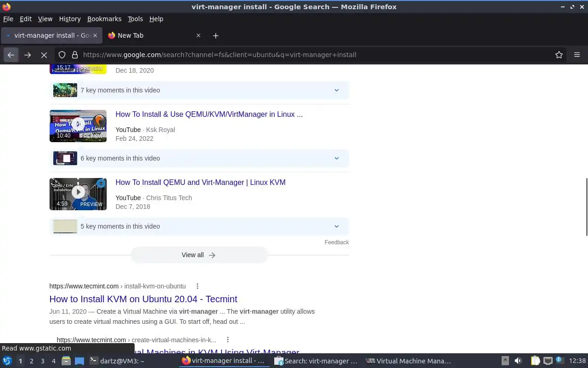This screenshot has width=588, height=368.
Task: Click the show desktop taskbar icon
Action: tap(79, 361)
